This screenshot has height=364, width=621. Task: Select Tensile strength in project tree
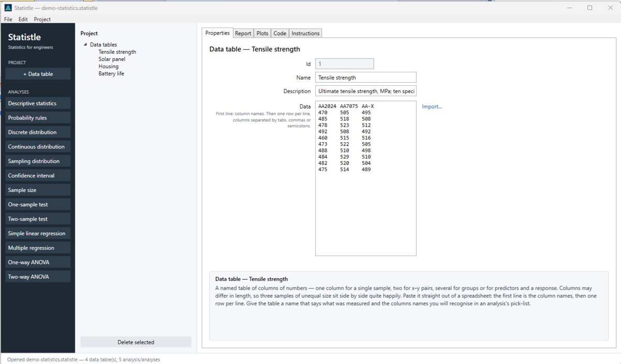[117, 52]
